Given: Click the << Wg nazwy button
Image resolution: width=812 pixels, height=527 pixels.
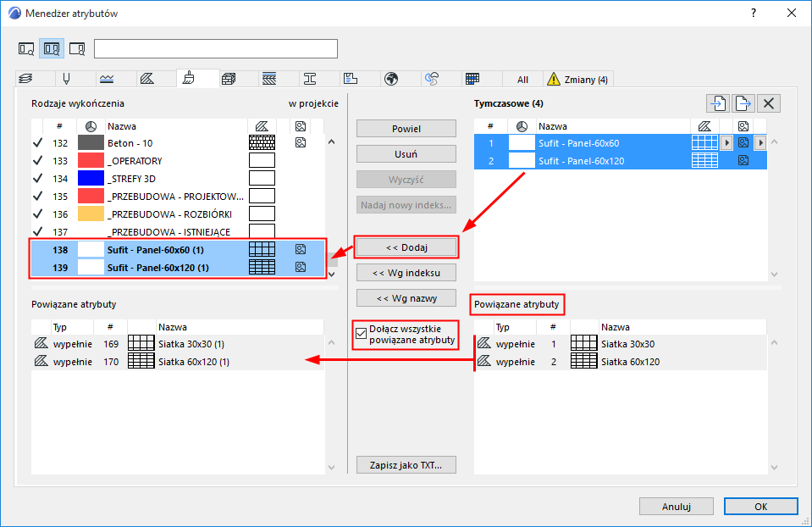Looking at the screenshot, I should tap(406, 298).
